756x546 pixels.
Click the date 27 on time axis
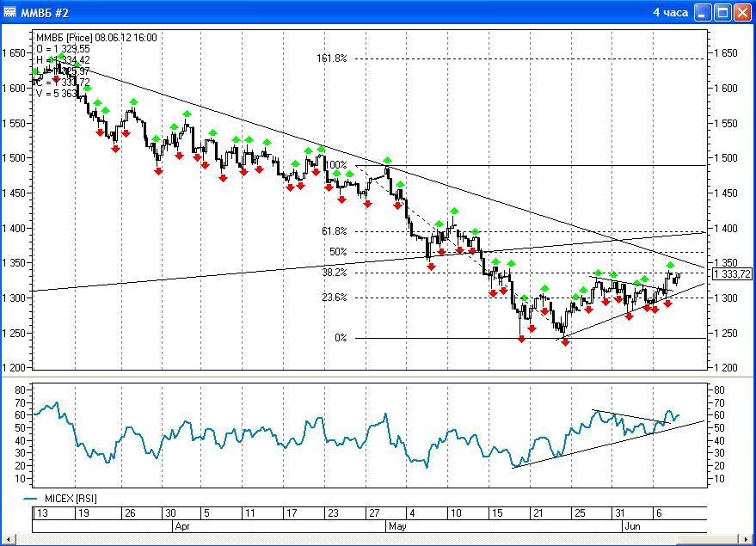[374, 513]
